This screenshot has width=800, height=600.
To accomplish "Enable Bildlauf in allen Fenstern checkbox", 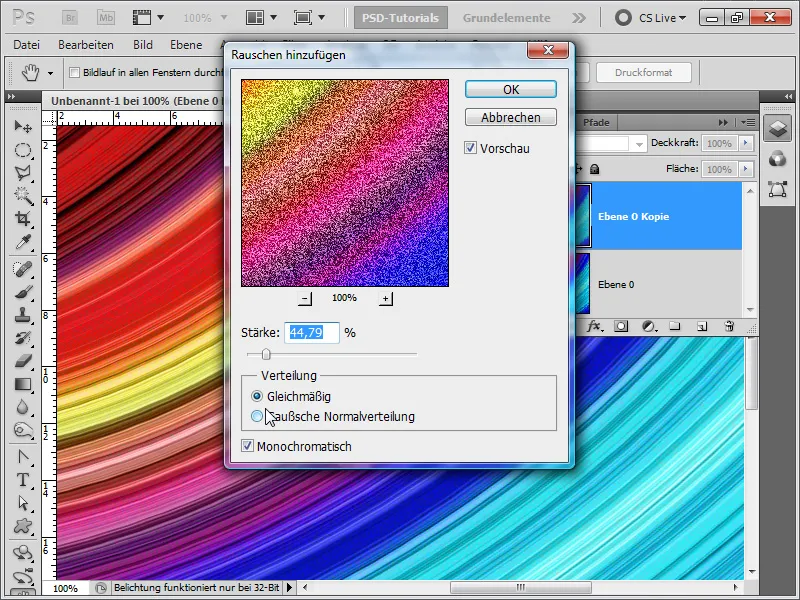I will coord(74,72).
